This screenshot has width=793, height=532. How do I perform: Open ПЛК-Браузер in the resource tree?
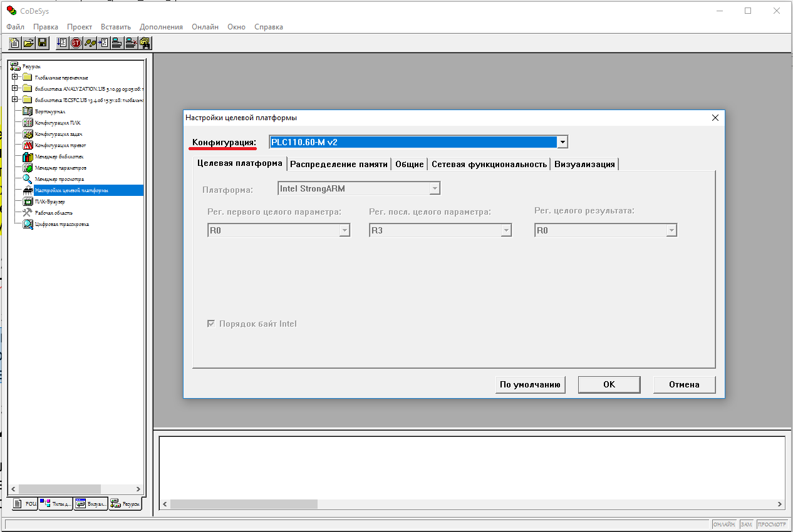pyautogui.click(x=49, y=202)
